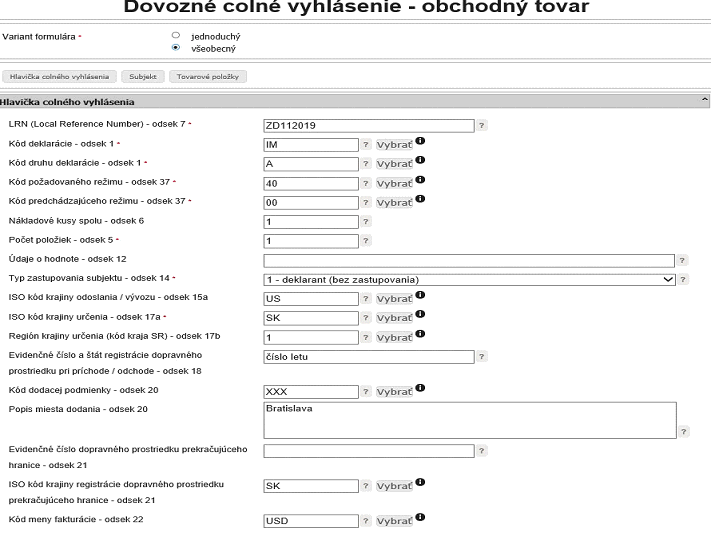The image size is (712, 533).
Task: Click the Kód deklarácie field with IM
Action: [x=311, y=145]
